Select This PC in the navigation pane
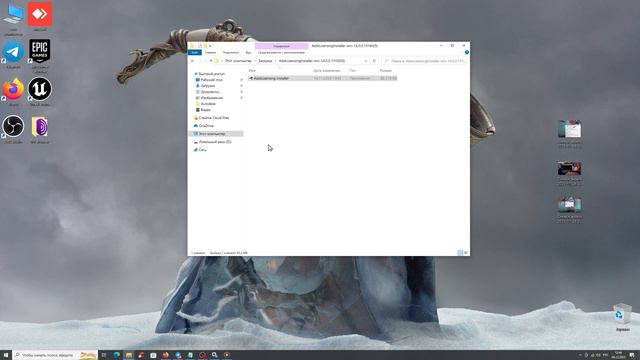 click(216, 134)
